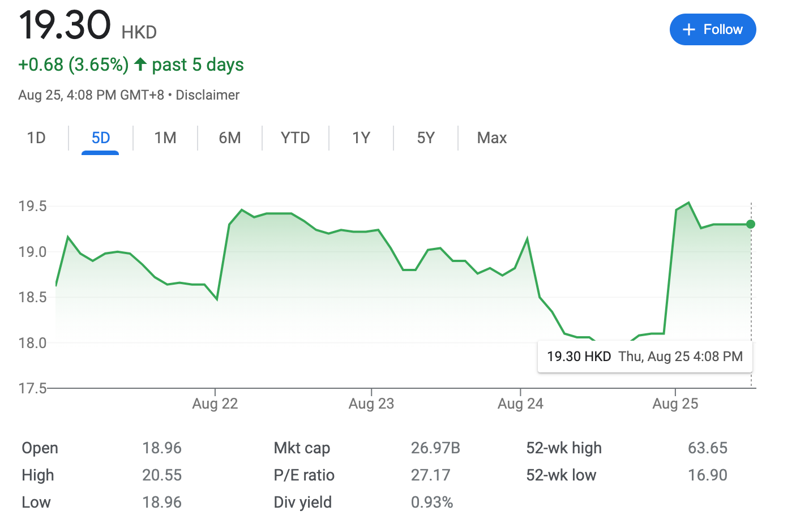796x532 pixels.
Task: Open the 5Y range tab
Action: point(426,138)
